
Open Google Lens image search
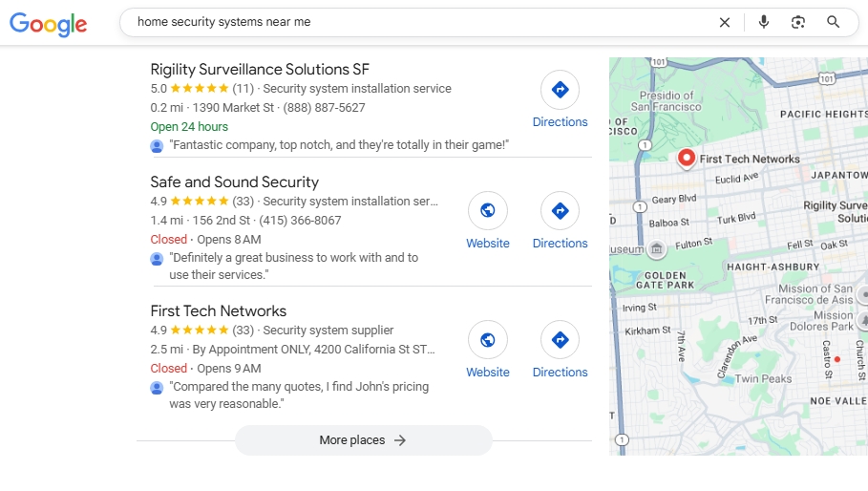coord(798,22)
